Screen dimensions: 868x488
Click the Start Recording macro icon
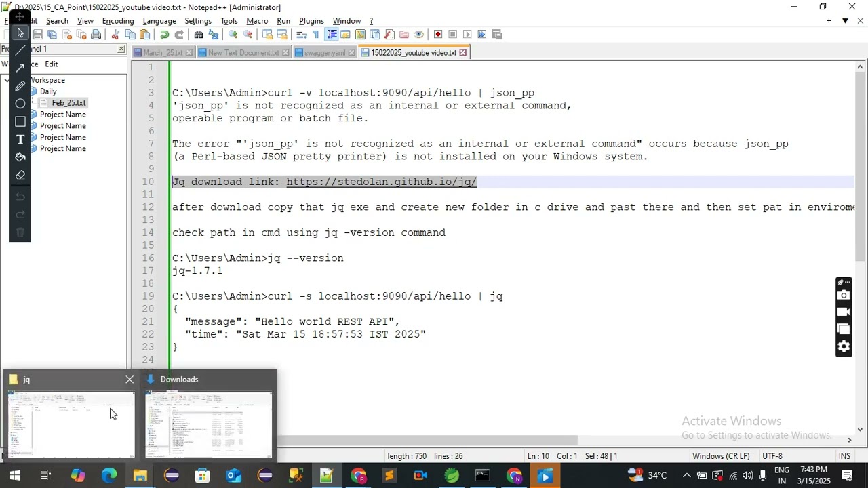438,35
